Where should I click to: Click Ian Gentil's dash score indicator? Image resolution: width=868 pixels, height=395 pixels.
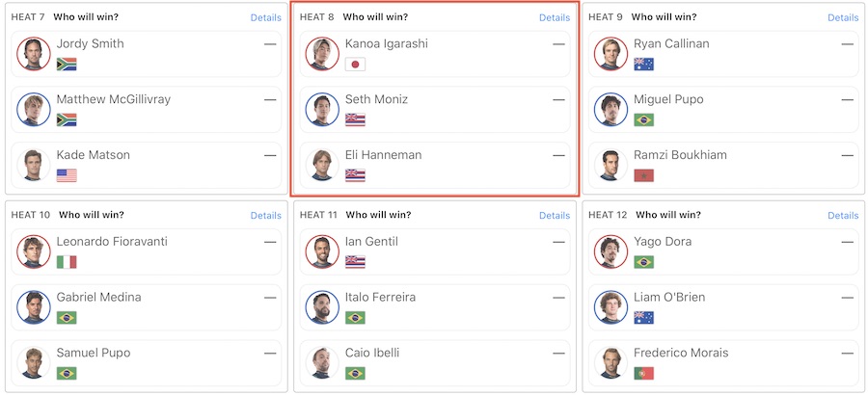pos(559,242)
